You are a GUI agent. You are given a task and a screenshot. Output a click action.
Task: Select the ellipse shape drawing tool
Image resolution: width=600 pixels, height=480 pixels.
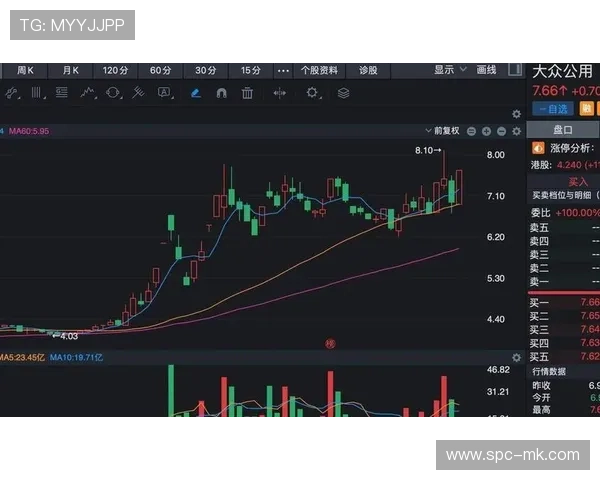tap(113, 93)
